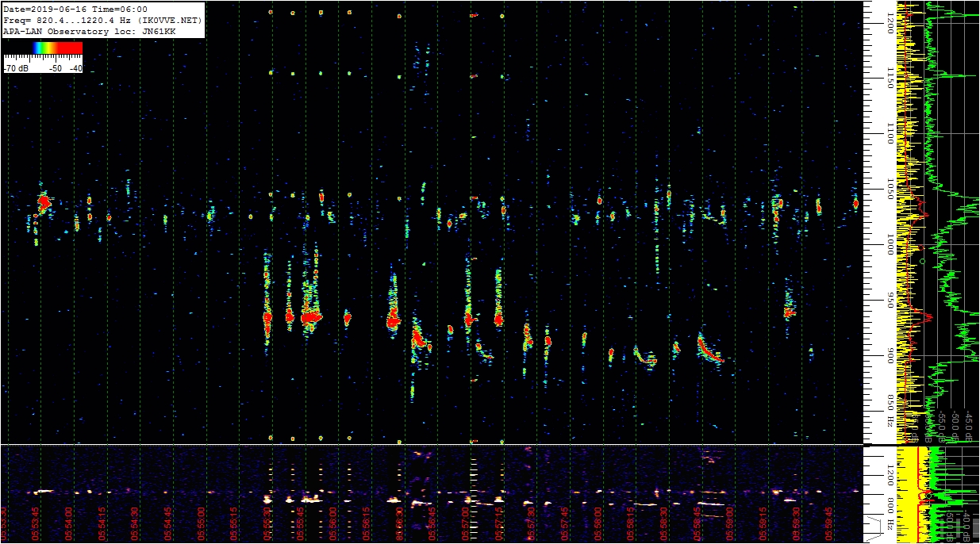
Task: Click the 950 frequency axis label
Action: point(890,301)
